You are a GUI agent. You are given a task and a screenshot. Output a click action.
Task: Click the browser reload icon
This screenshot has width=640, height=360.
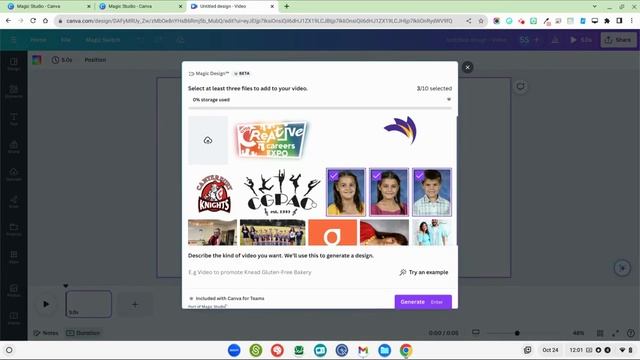tap(33, 20)
